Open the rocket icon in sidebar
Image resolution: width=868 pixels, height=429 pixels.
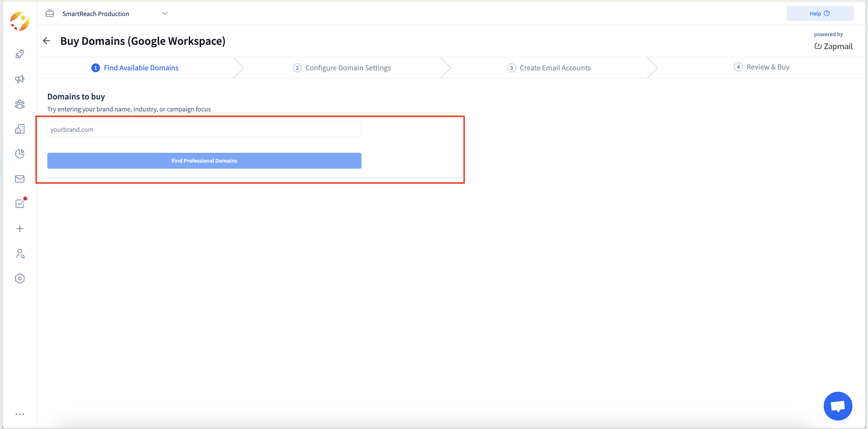click(19, 54)
